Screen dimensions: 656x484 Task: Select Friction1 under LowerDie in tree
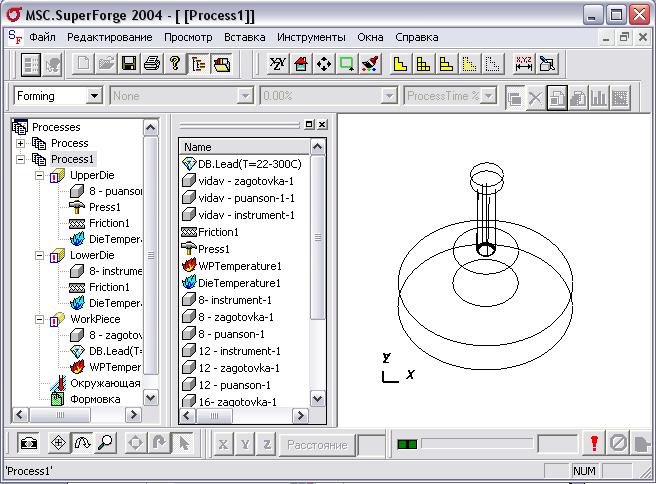point(109,287)
